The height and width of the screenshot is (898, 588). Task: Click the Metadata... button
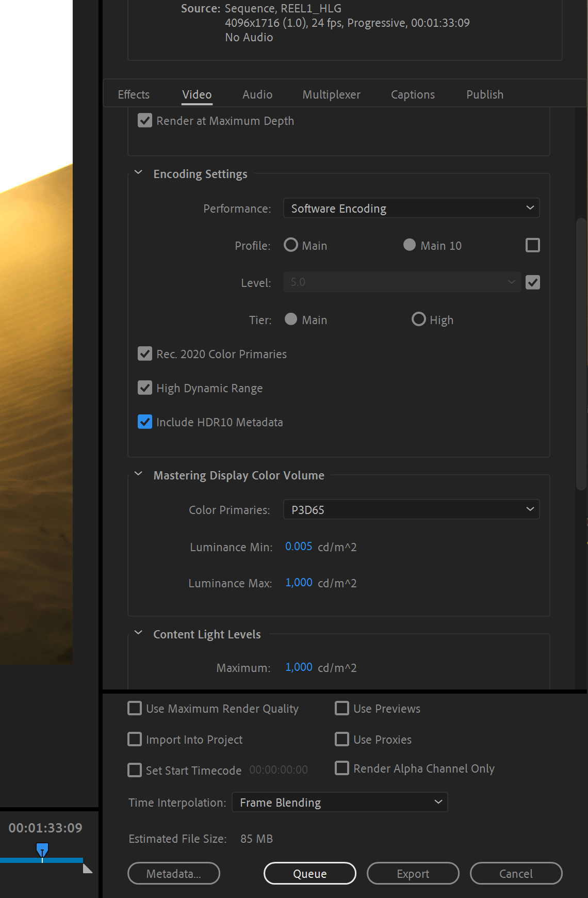tap(174, 873)
